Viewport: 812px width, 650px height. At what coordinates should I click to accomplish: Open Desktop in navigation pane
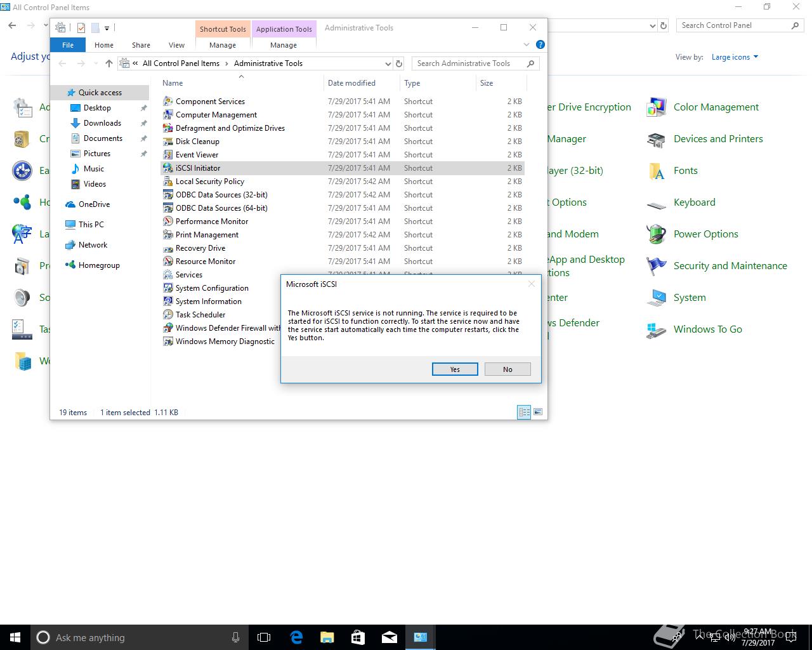click(97, 108)
